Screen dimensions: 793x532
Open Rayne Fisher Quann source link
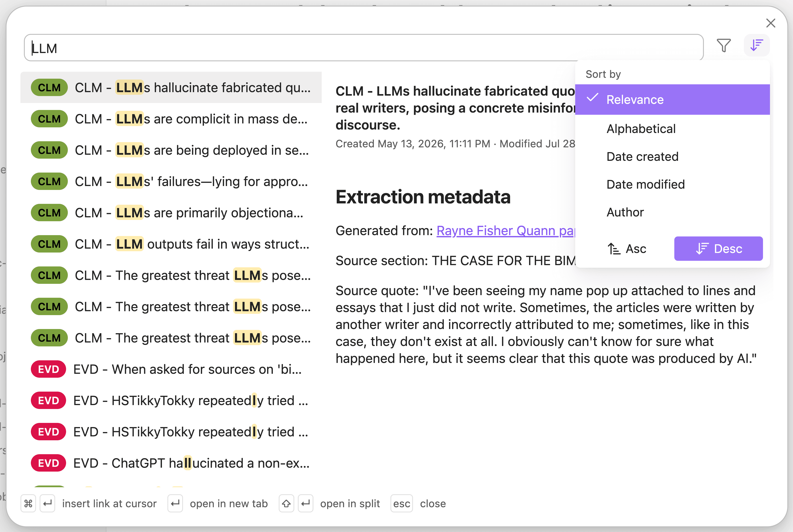tap(506, 231)
